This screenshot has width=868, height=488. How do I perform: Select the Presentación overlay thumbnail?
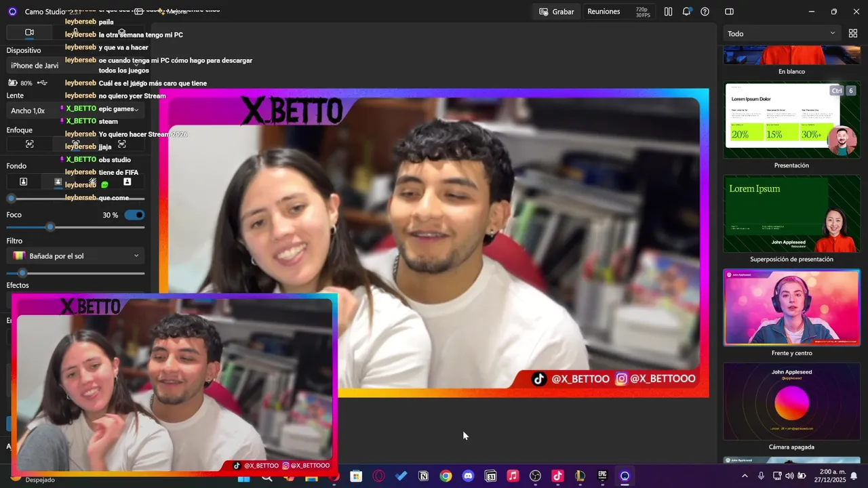point(791,120)
